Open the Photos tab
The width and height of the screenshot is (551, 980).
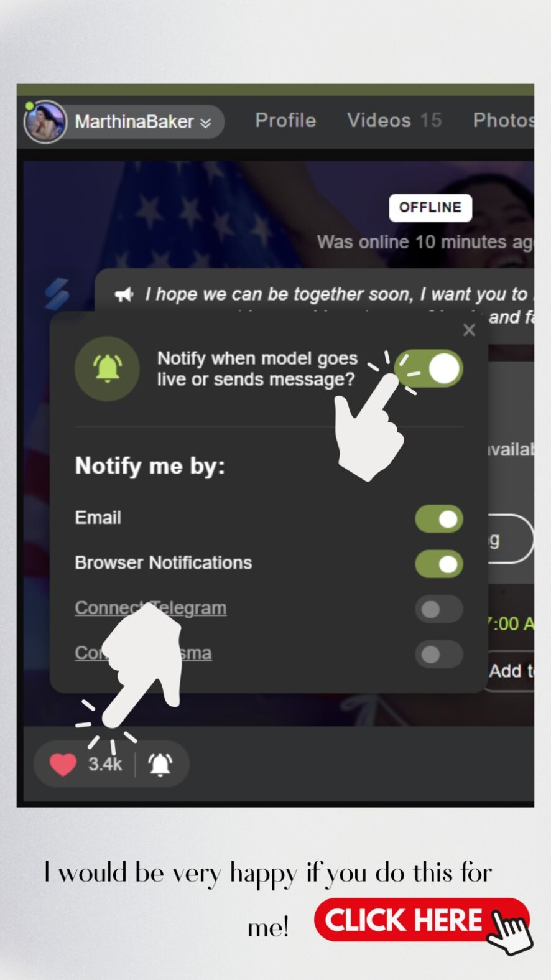[x=503, y=120]
